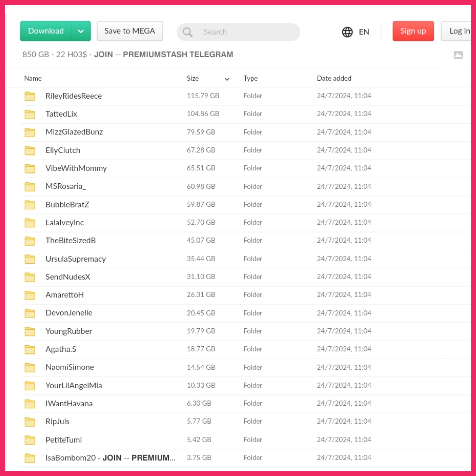
Task: Sort by the Name column header
Action: 33,78
